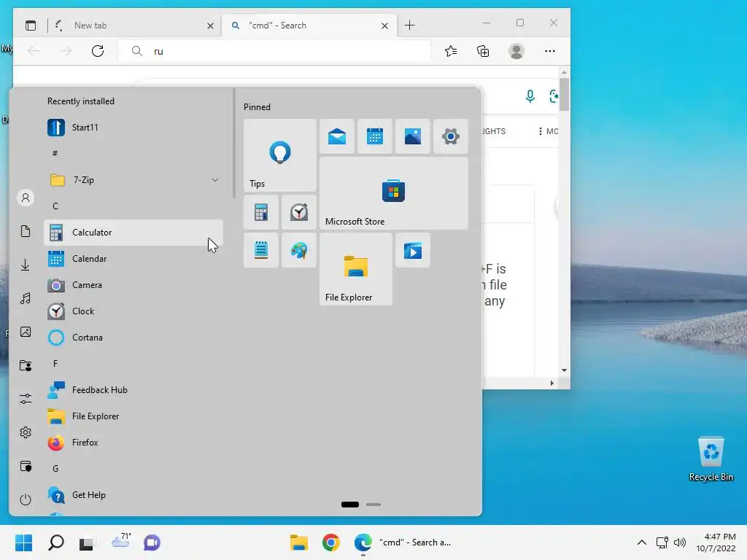
Task: Open the Calendar pinned tile
Action: [x=375, y=136]
